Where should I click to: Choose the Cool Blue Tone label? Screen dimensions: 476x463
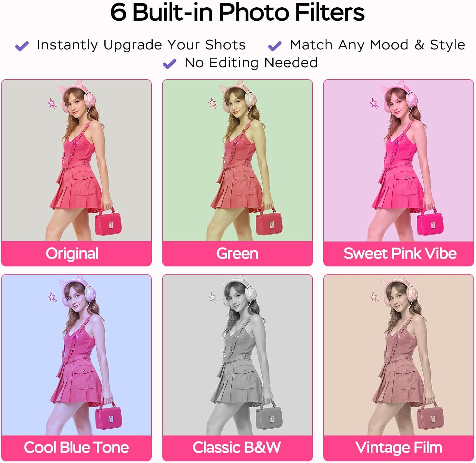76,448
